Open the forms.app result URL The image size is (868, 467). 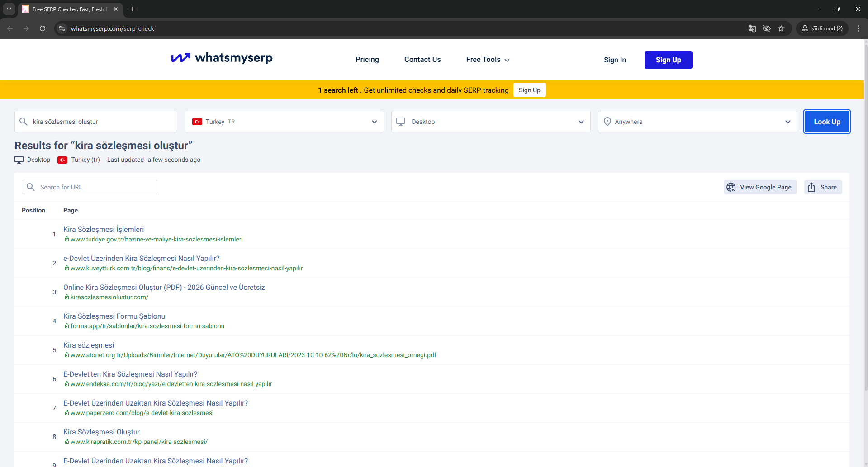(x=147, y=326)
